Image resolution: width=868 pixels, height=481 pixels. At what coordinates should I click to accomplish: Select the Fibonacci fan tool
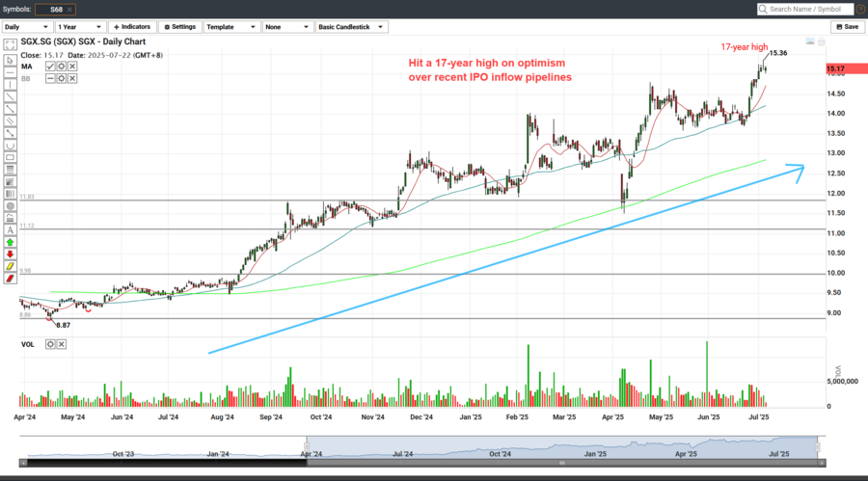(10, 181)
